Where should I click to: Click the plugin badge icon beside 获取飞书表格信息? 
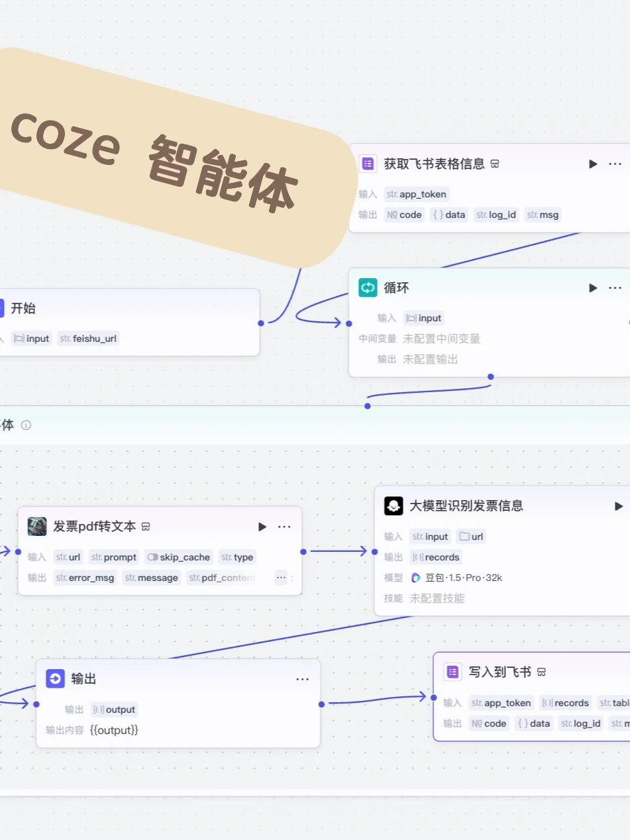(x=494, y=164)
